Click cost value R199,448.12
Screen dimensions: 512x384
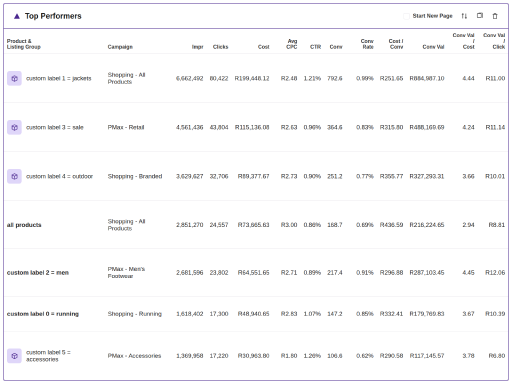(252, 78)
